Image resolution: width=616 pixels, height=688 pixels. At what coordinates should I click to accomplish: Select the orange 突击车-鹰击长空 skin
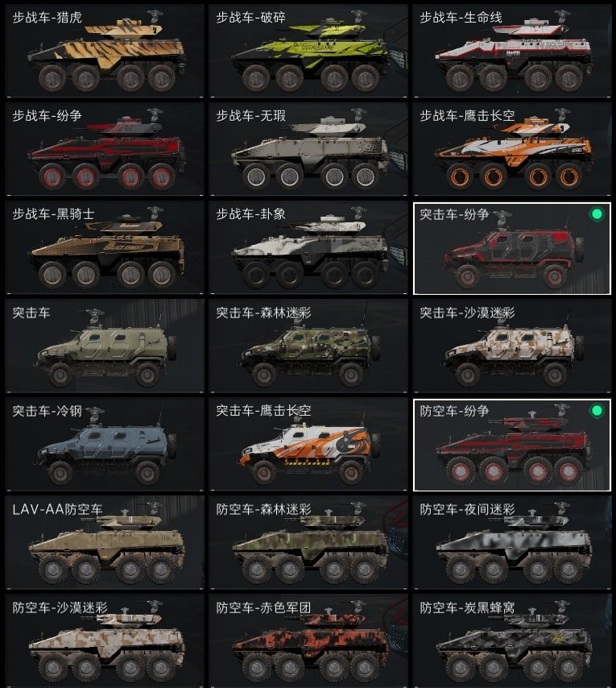[308, 445]
